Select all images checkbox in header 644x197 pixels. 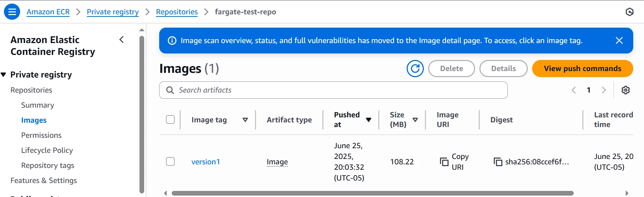click(170, 119)
